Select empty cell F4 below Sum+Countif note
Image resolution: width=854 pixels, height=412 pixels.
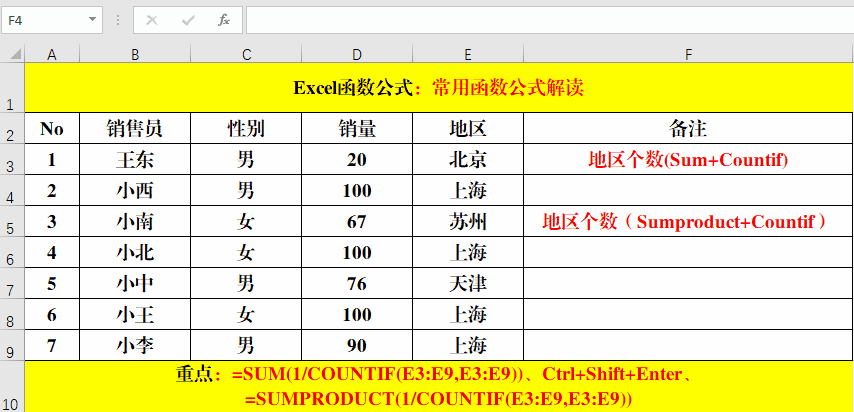pyautogui.click(x=688, y=190)
